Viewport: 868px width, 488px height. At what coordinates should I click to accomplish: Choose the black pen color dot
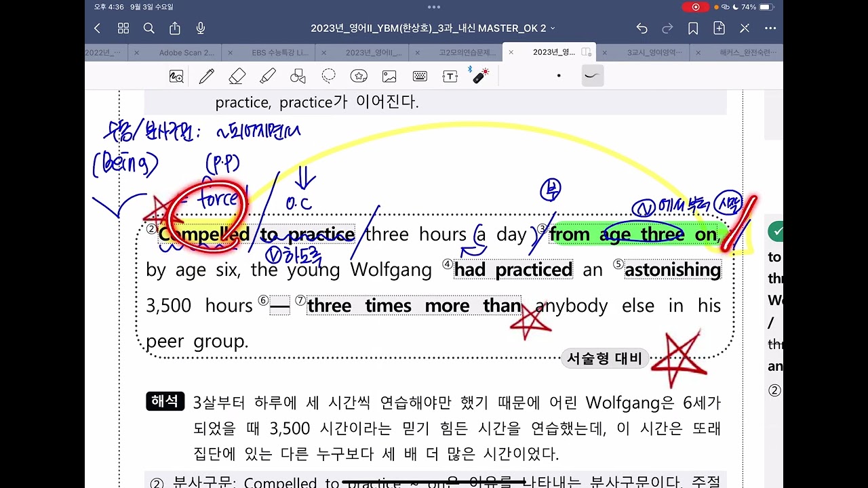tap(559, 76)
